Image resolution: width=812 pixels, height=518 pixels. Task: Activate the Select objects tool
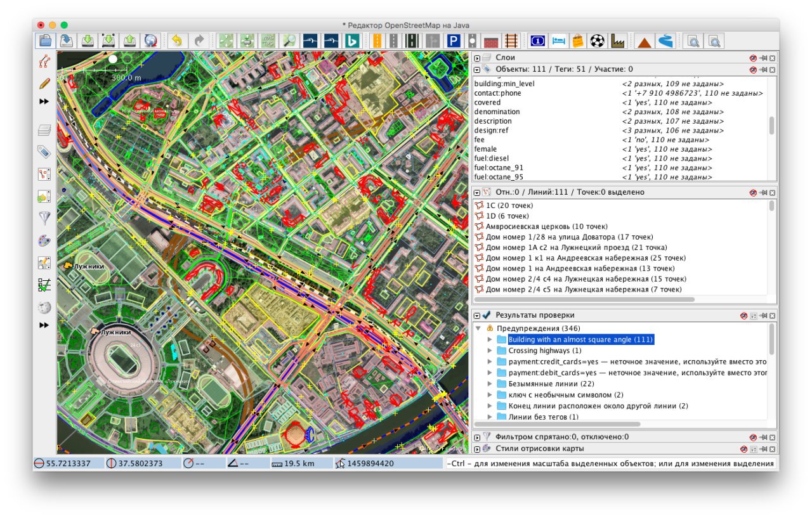point(44,62)
